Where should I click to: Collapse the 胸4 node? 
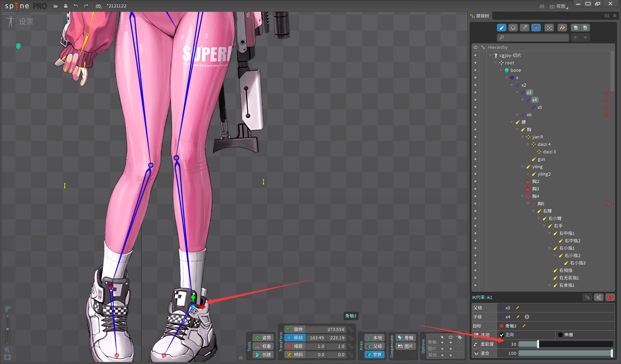tap(523, 196)
